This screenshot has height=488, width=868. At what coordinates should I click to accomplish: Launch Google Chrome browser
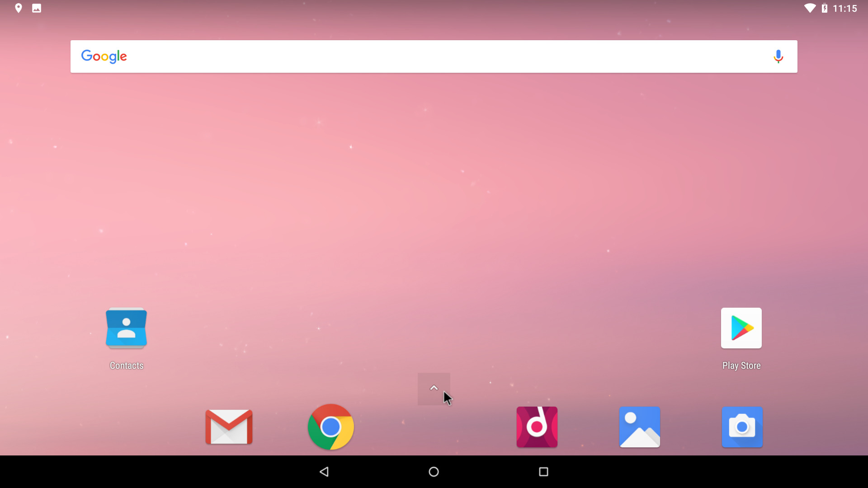coord(331,427)
